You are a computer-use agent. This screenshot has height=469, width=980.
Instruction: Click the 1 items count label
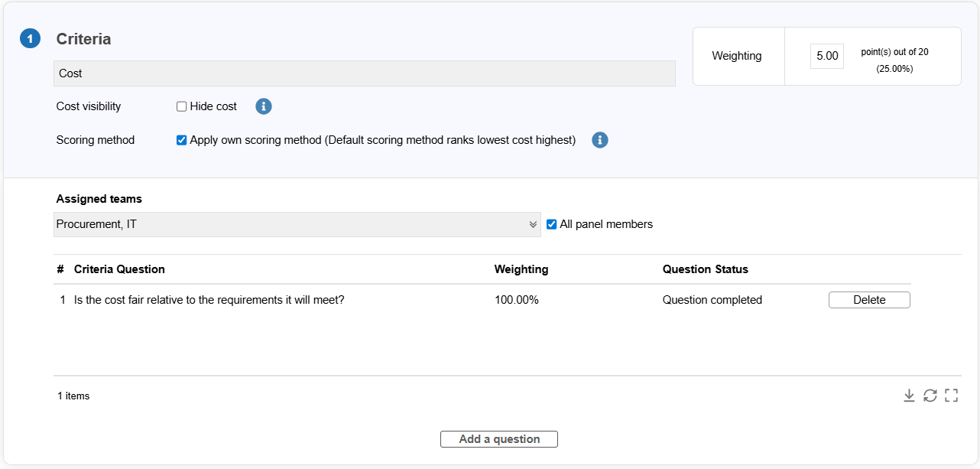(73, 396)
